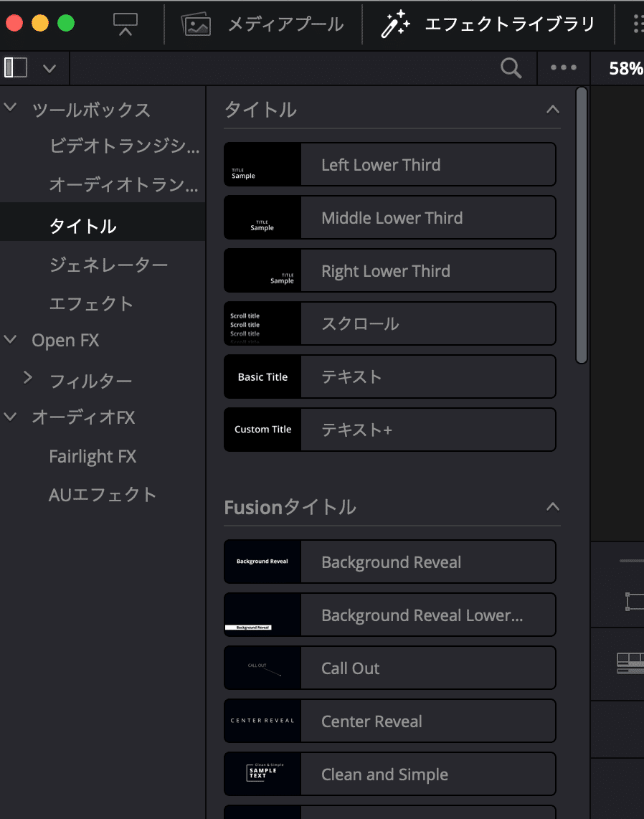
Task: Collapse the ツールボックス tree section
Action: point(11,108)
